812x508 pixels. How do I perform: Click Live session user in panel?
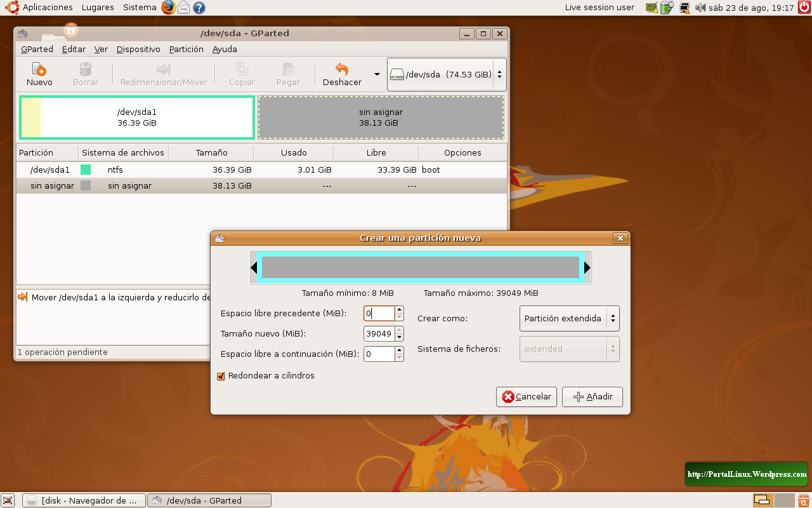coord(599,8)
